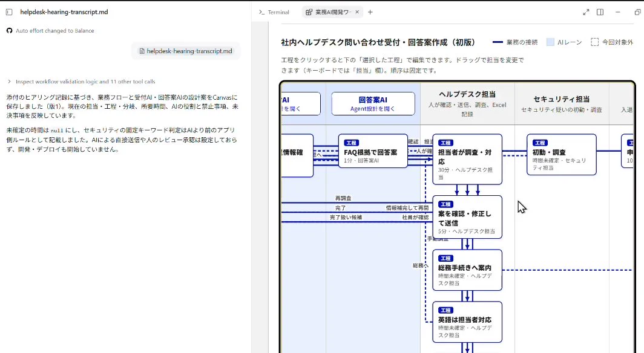Select the 初動・調査 process node
Screen dimensions: 644x353
point(562,155)
